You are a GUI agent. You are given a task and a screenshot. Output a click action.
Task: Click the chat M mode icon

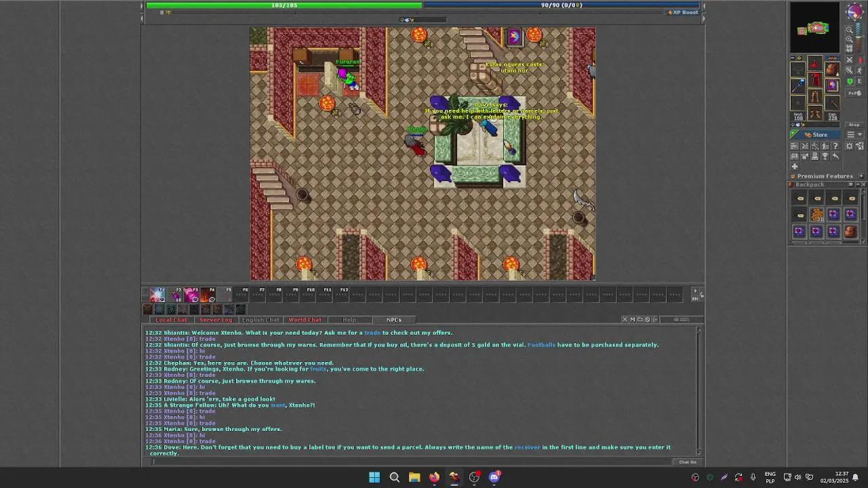(632, 319)
